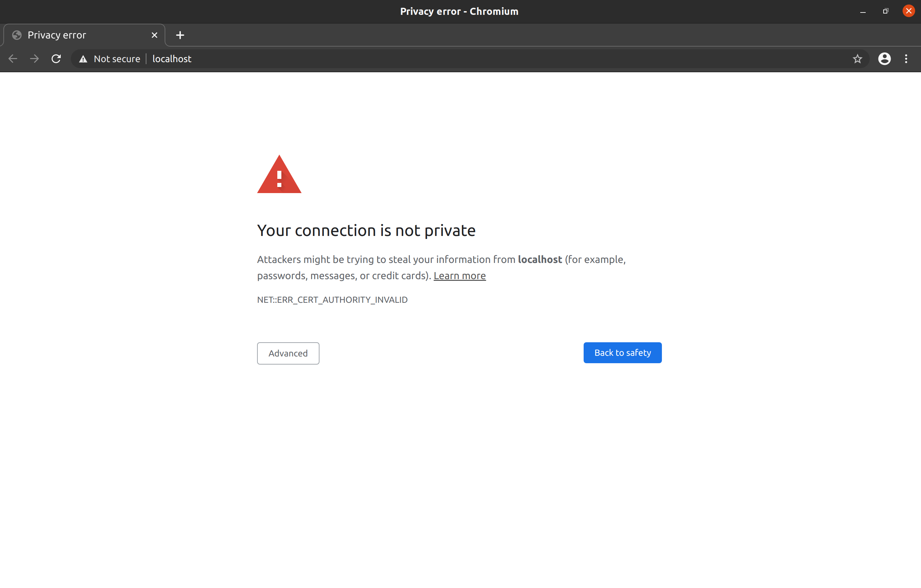Close Chromium with the orange X button
Viewport: 921px width, 588px height.
(909, 11)
